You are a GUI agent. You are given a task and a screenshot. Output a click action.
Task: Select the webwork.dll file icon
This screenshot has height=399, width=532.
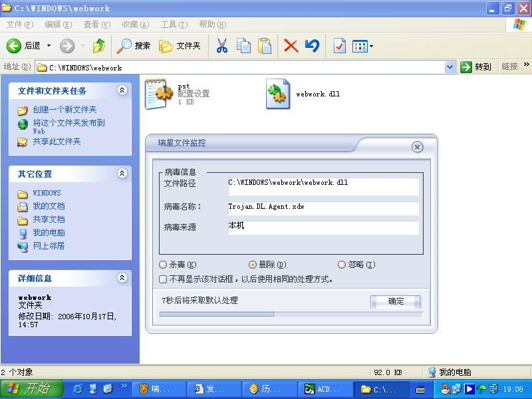pos(278,94)
